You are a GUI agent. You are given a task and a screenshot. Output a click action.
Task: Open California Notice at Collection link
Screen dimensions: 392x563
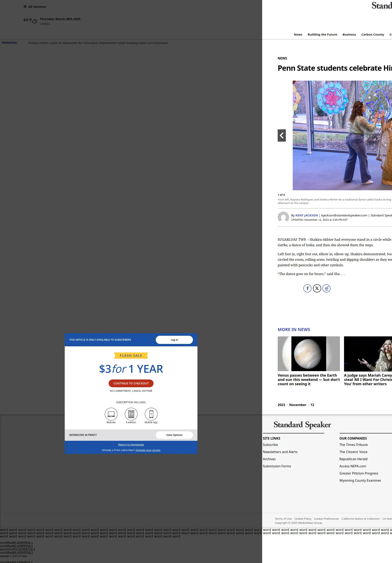click(x=360, y=519)
